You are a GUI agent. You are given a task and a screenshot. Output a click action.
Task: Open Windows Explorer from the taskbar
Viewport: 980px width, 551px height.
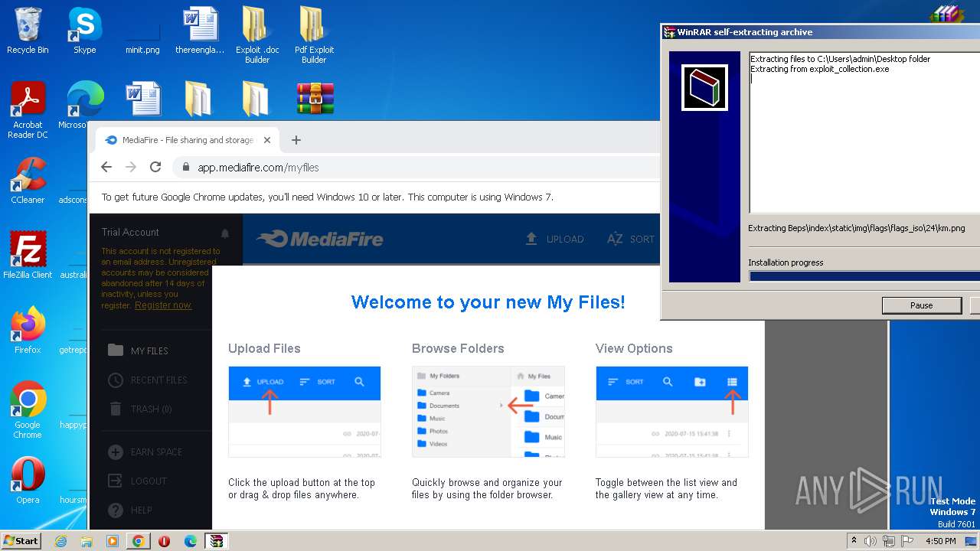coord(87,541)
